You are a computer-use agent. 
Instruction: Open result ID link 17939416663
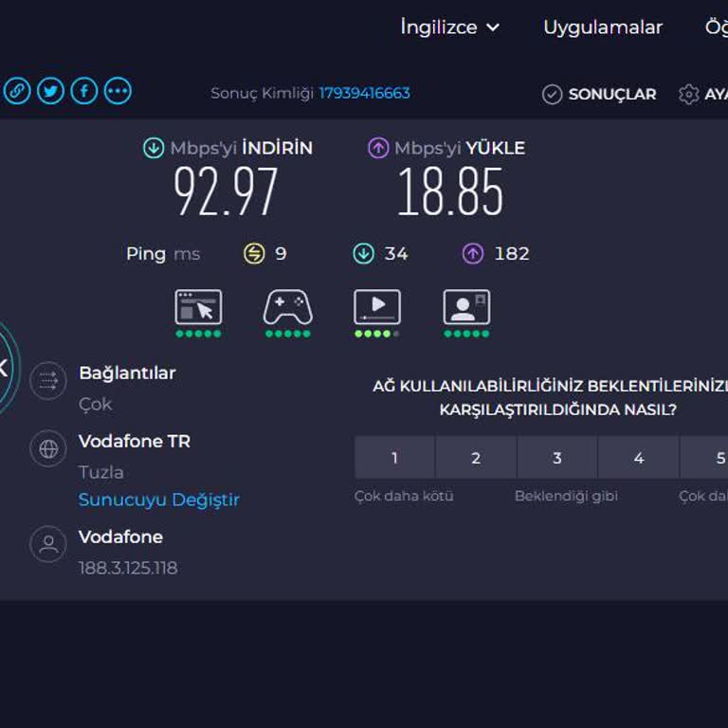[364, 93]
